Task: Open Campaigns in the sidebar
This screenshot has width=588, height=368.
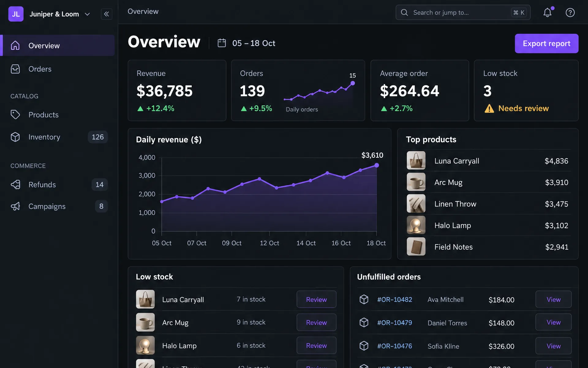Action: [x=57, y=206]
